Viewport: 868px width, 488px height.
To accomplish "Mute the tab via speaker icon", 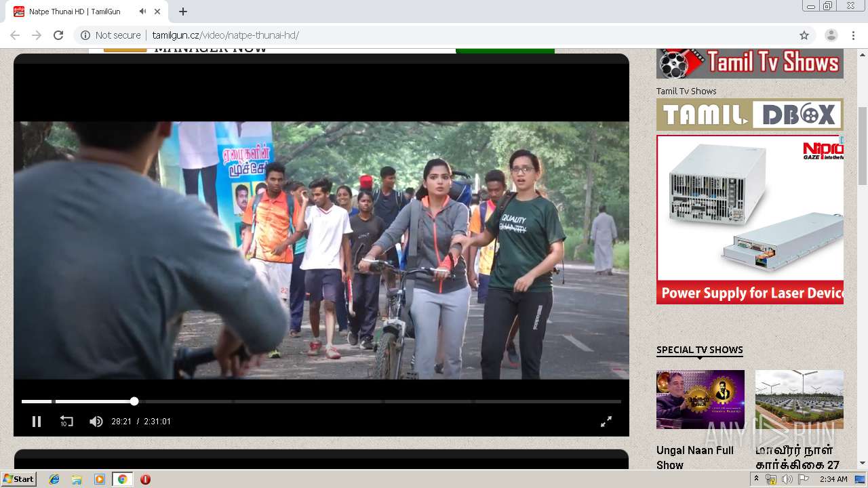I will pos(142,12).
